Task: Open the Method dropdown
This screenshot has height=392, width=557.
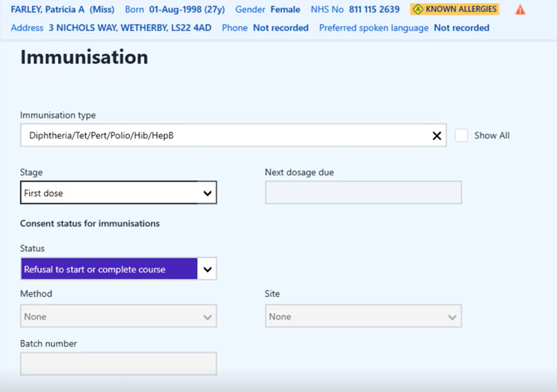Action: [118, 316]
